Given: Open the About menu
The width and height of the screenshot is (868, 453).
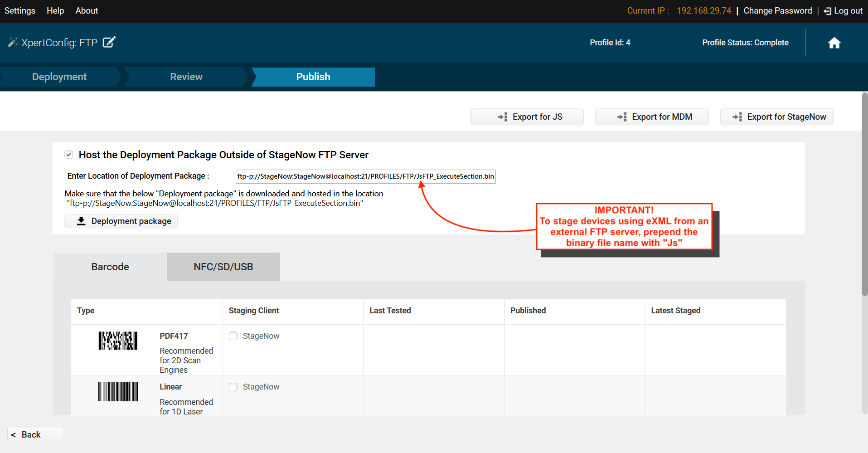Looking at the screenshot, I should click(x=87, y=11).
